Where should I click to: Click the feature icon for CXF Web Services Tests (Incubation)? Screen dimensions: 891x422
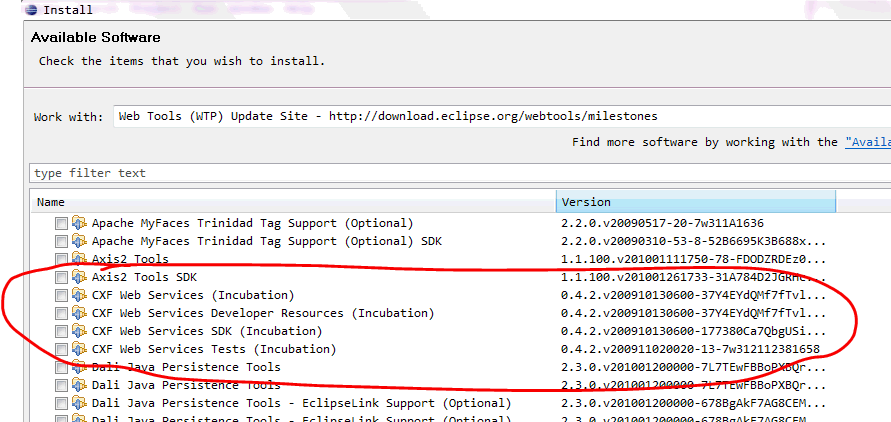(x=78, y=349)
